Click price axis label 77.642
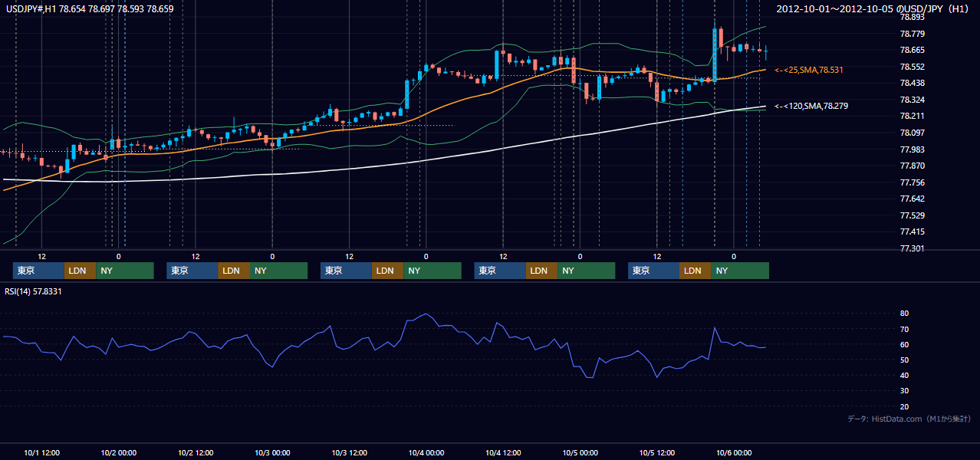Viewport: 980px width, 460px height. pyautogui.click(x=912, y=199)
